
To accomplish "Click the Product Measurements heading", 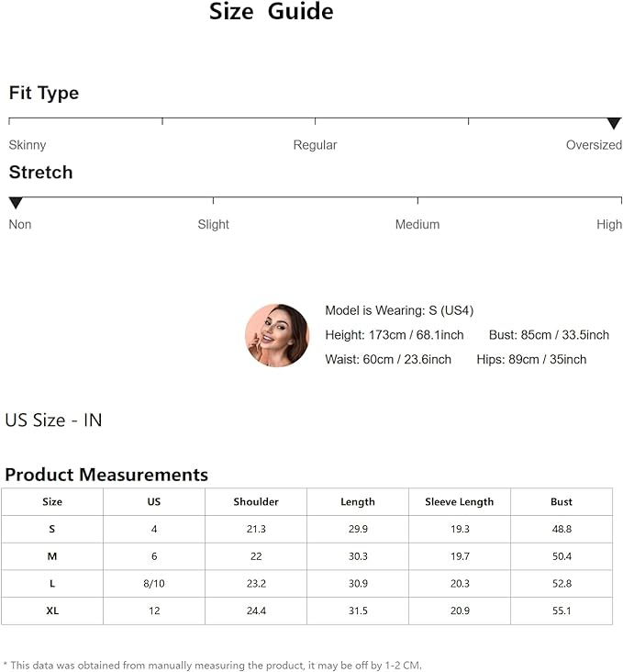I will pos(106,475).
